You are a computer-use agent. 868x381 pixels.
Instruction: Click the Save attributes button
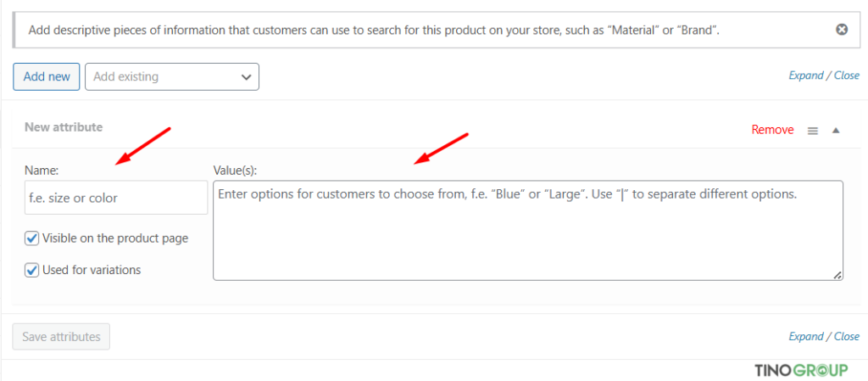[61, 337]
